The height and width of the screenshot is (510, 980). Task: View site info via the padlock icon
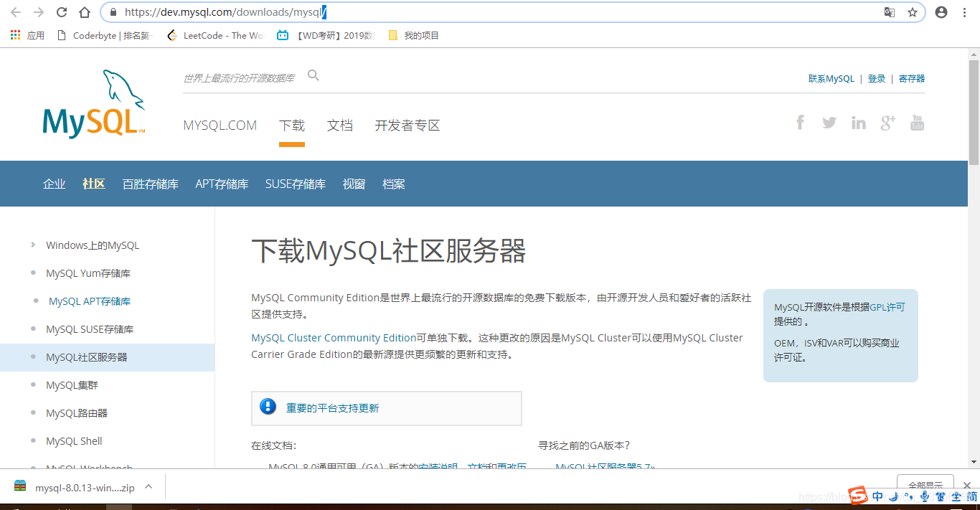click(113, 12)
